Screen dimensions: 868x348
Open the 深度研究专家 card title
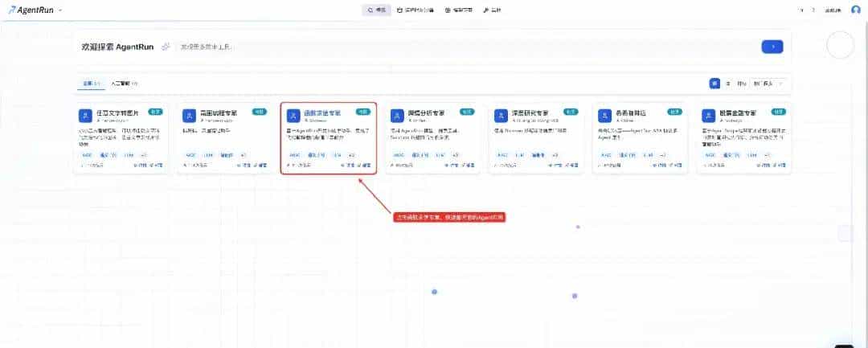530,113
